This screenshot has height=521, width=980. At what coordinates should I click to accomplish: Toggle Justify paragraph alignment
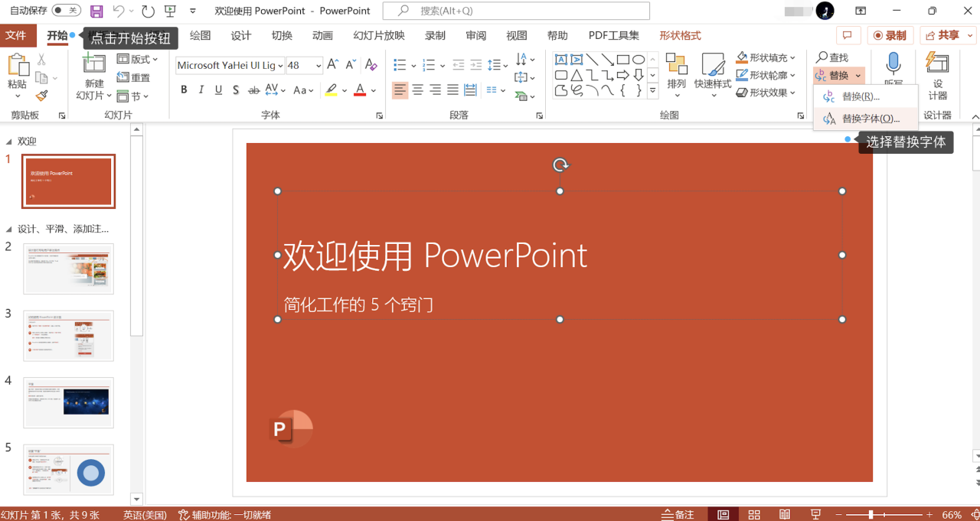[452, 90]
